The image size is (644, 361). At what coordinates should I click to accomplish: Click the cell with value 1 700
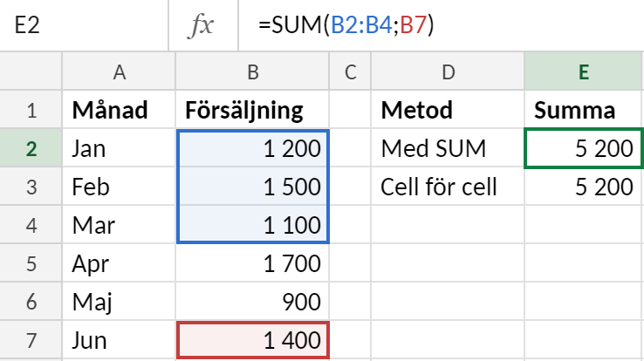pos(252,262)
